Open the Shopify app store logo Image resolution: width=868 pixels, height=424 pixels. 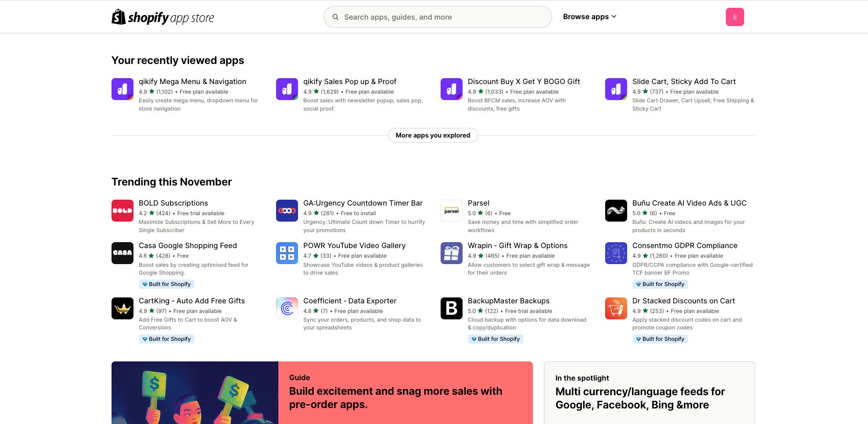163,17
